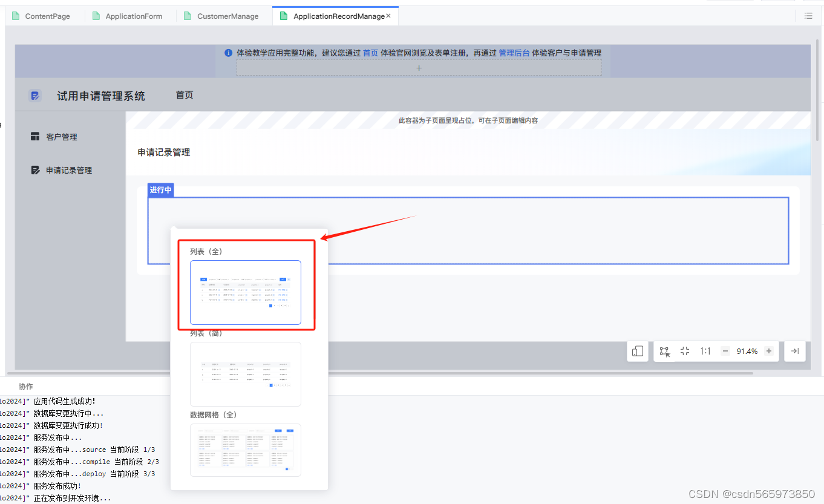Increase zoom using the plus control

click(x=768, y=352)
